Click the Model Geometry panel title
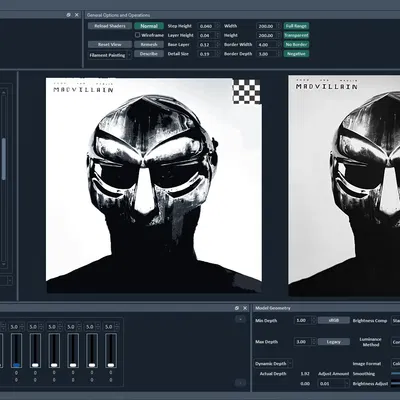 tap(273, 308)
